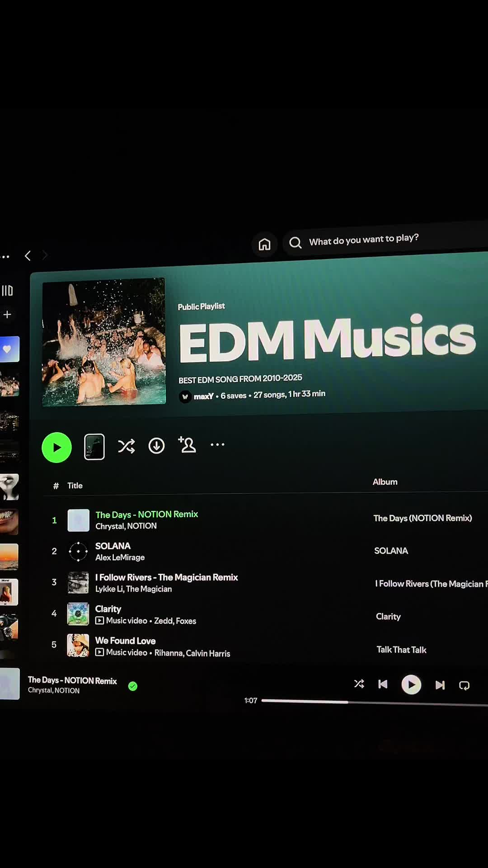
Task: Skip to the previous track
Action: [383, 684]
